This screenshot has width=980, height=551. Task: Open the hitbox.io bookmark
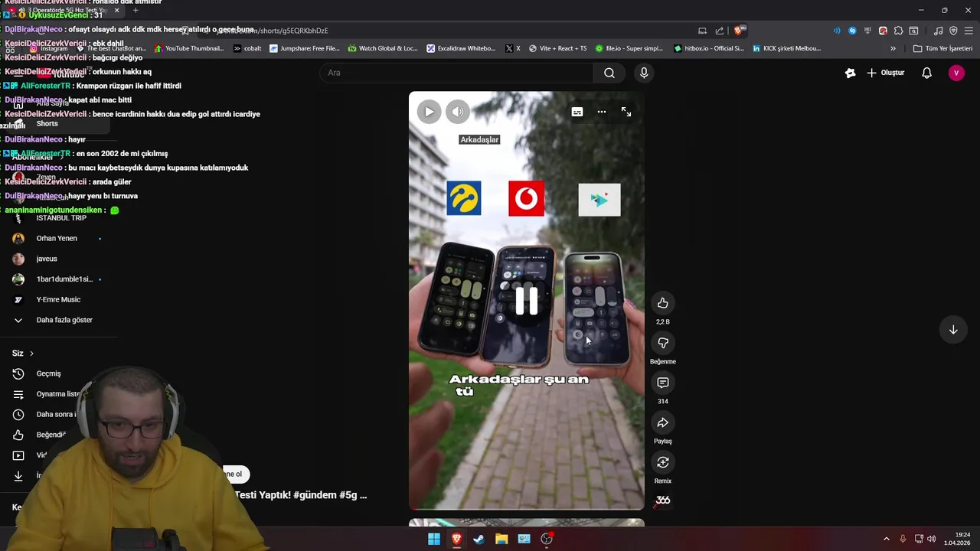click(x=708, y=48)
